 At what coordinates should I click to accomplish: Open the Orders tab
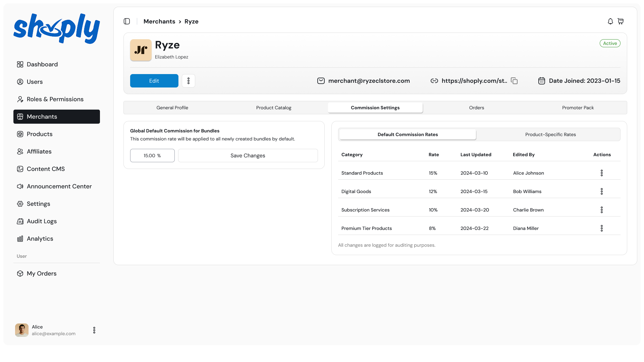pos(477,108)
